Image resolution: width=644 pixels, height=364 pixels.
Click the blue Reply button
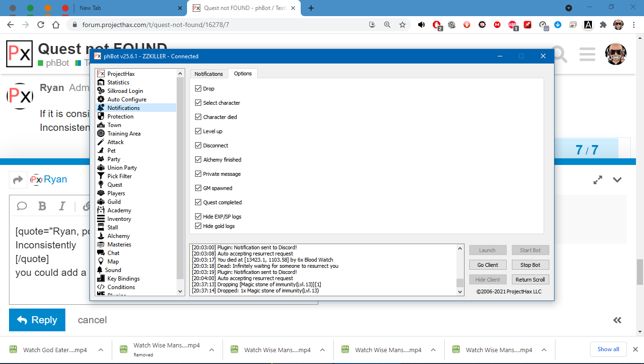37,320
